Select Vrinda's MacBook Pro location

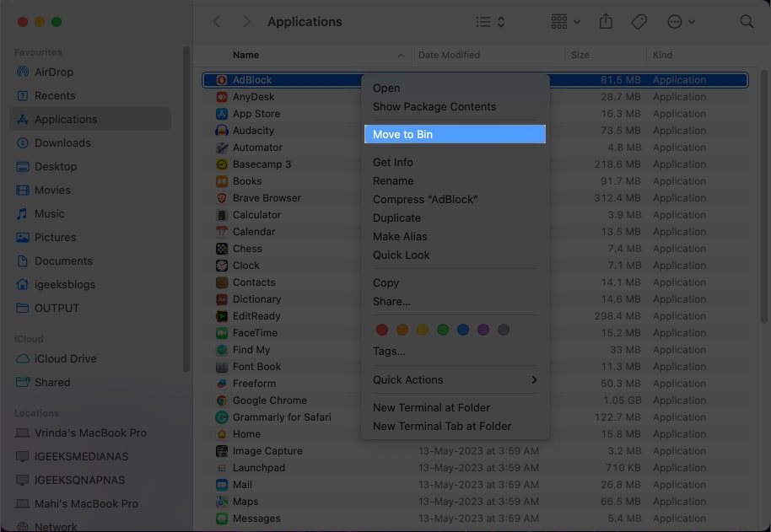click(x=90, y=433)
